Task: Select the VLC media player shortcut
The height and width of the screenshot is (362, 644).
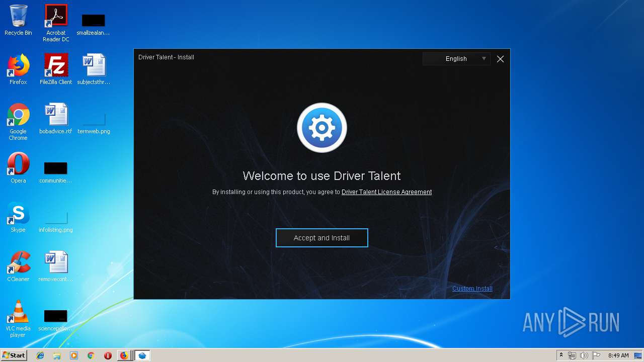Action: 18,319
